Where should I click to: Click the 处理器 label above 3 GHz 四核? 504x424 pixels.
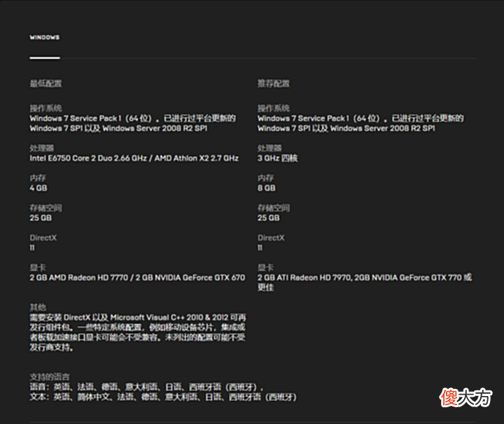click(x=269, y=148)
